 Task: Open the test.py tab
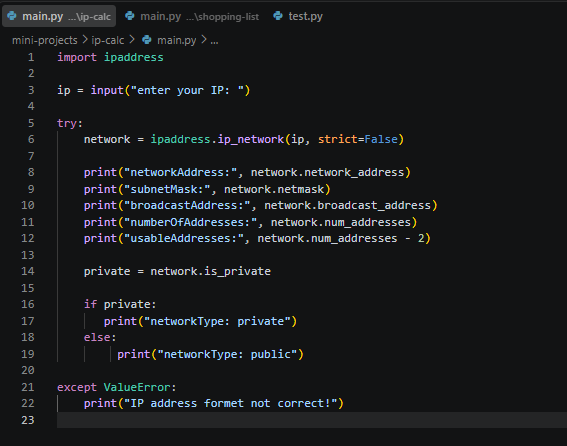click(x=298, y=16)
